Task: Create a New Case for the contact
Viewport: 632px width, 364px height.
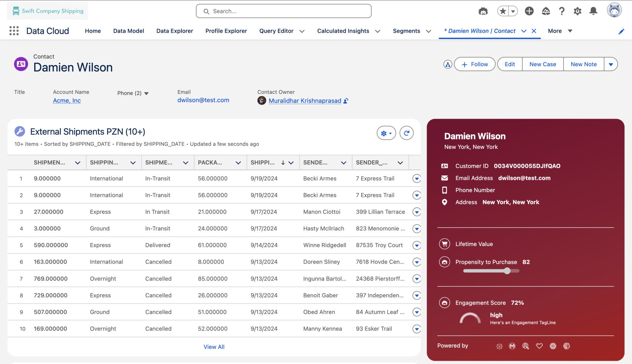Action: point(542,64)
